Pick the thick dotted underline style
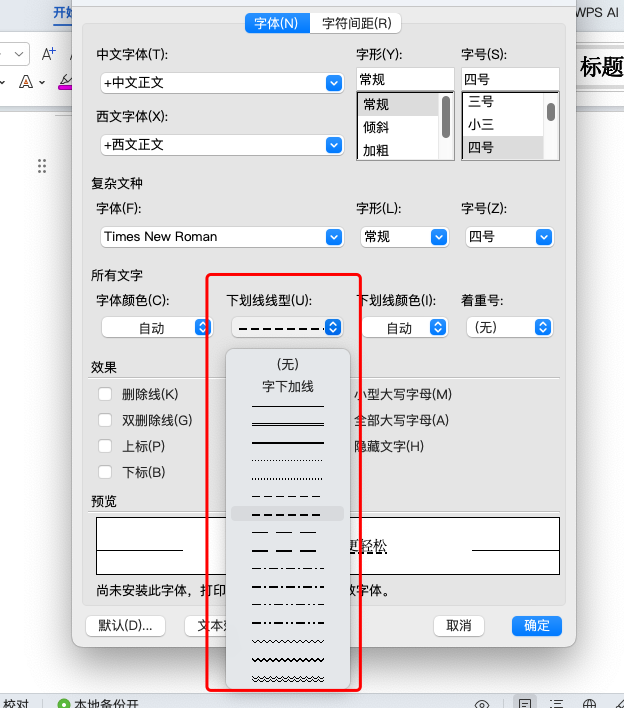Image resolution: width=624 pixels, height=708 pixels. (x=288, y=479)
